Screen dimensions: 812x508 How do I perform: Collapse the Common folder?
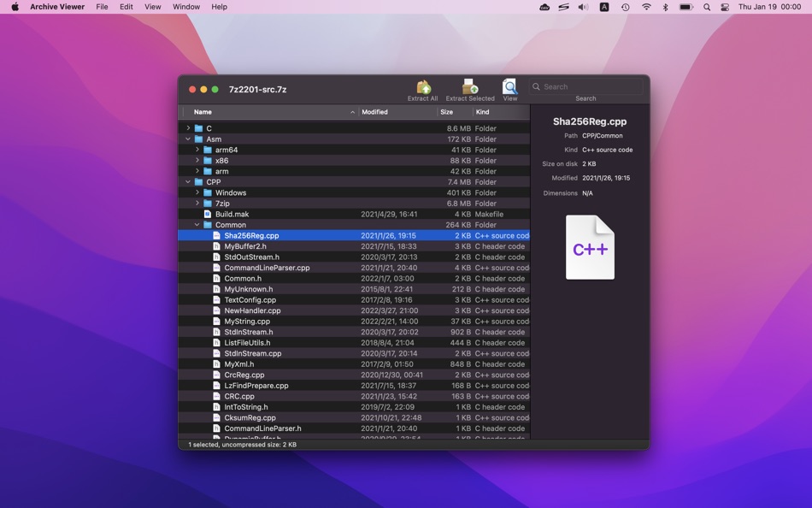click(197, 224)
